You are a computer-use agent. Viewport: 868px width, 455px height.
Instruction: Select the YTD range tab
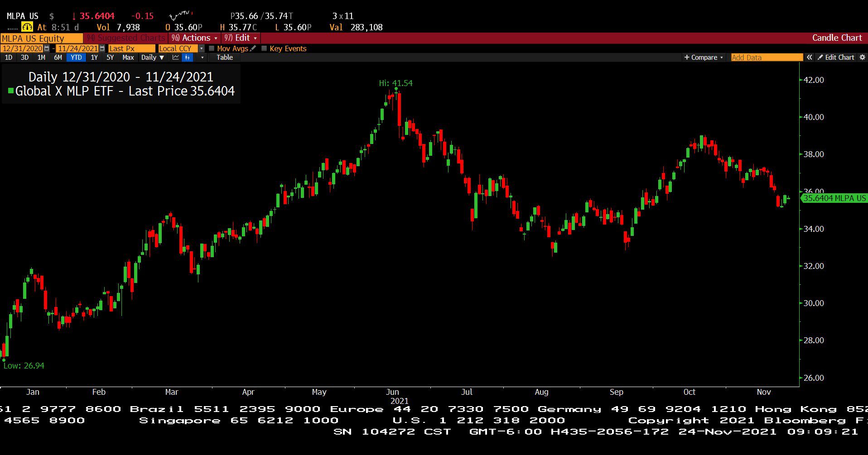[x=76, y=57]
